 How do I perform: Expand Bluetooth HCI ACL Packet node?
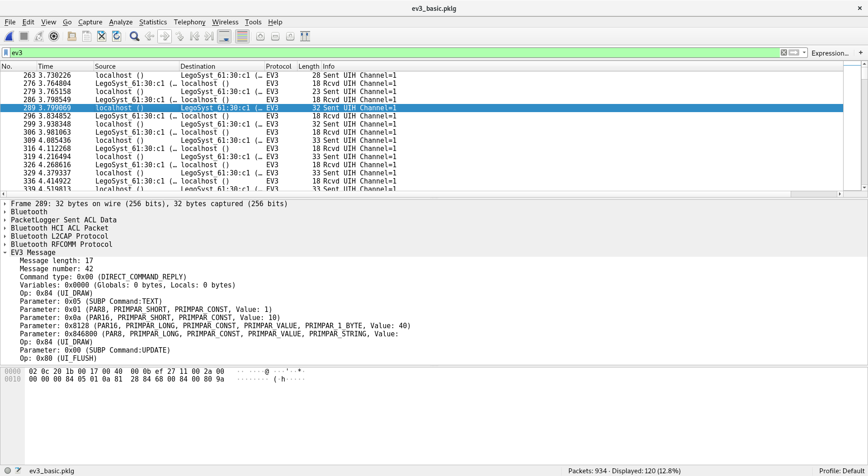tap(5, 228)
